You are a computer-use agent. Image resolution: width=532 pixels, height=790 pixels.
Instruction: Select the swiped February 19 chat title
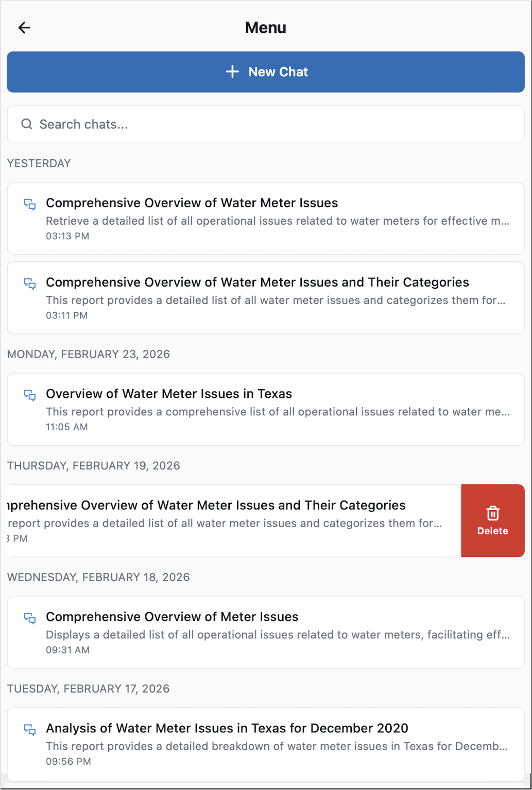tap(206, 505)
